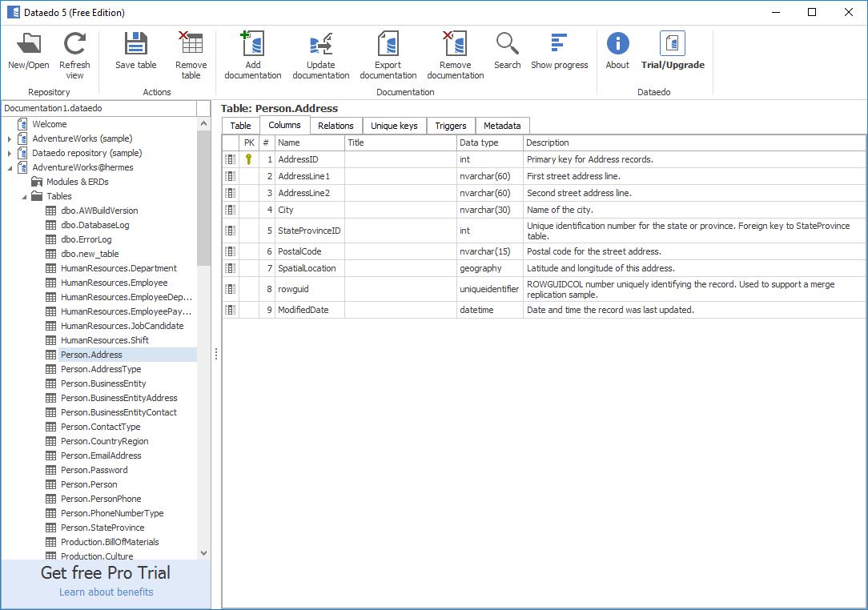The image size is (868, 610).
Task: Click the Show progress icon
Action: pyautogui.click(x=559, y=45)
